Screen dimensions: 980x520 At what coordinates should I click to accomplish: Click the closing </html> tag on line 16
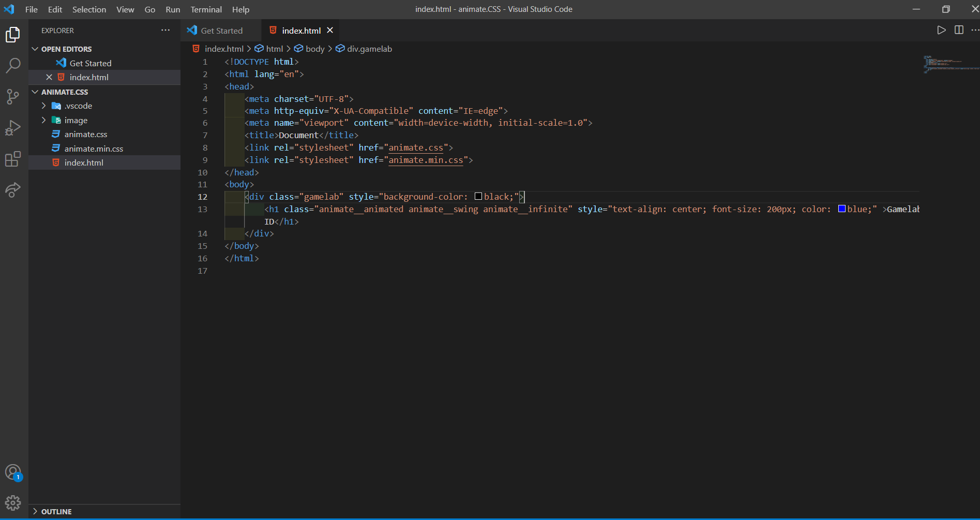[x=242, y=258]
